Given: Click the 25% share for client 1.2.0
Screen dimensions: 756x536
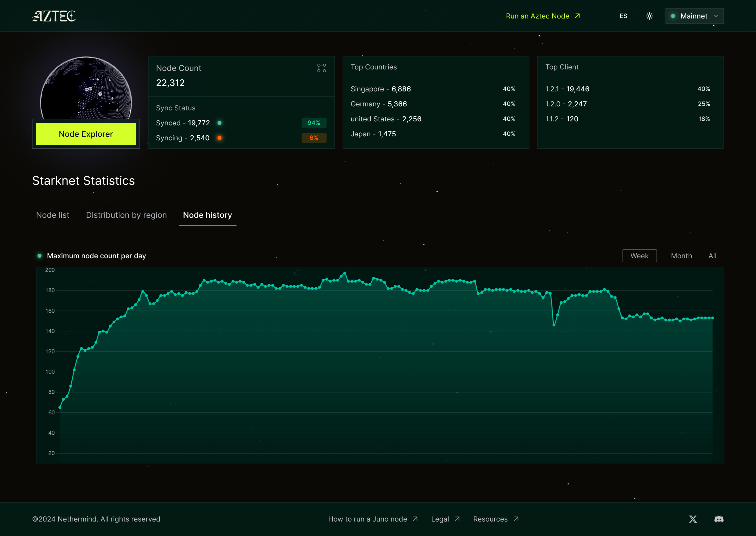Looking at the screenshot, I should [x=704, y=104].
